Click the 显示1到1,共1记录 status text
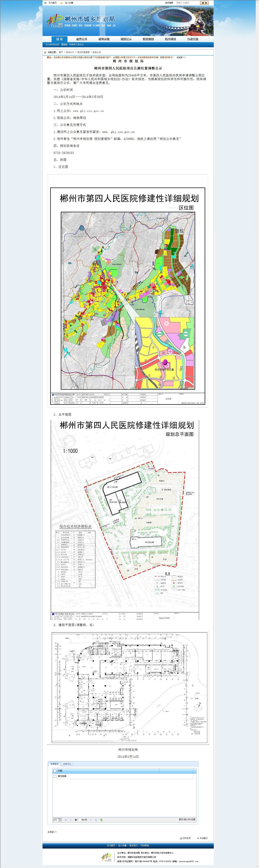Viewport: 259px width, 868px height. pyautogui.click(x=187, y=820)
